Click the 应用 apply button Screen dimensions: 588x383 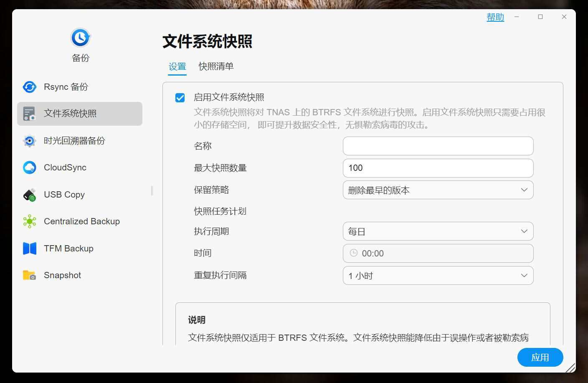pyautogui.click(x=540, y=358)
